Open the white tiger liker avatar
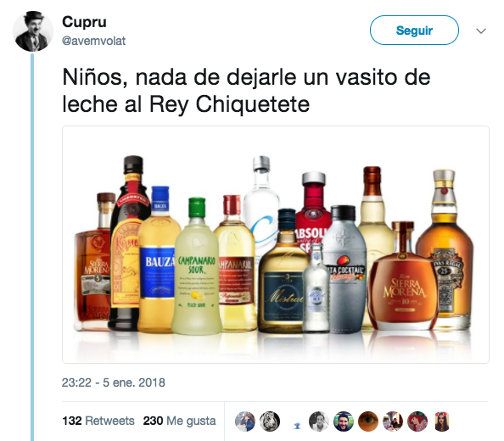This screenshot has height=441, width=504. [x=270, y=421]
